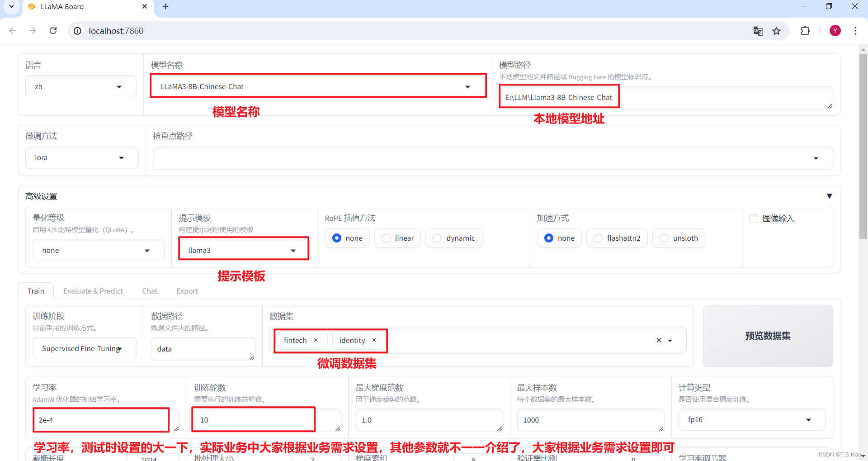
Task: Switch to Export tab
Action: tap(187, 291)
